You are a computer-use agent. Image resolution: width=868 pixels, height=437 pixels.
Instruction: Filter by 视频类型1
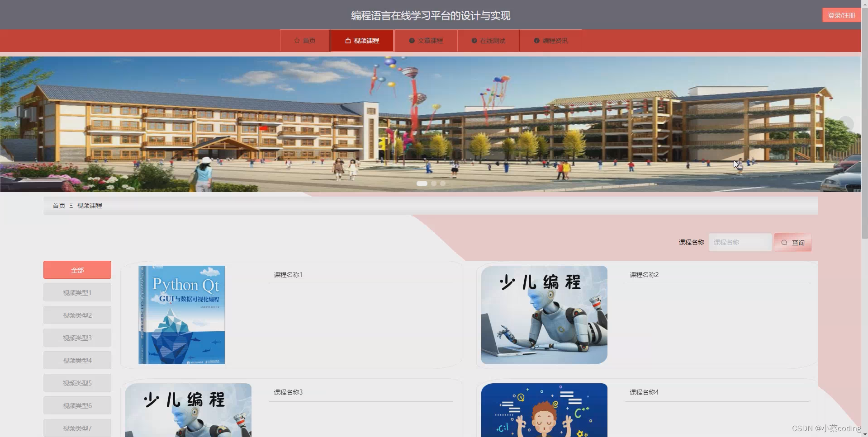[77, 292]
